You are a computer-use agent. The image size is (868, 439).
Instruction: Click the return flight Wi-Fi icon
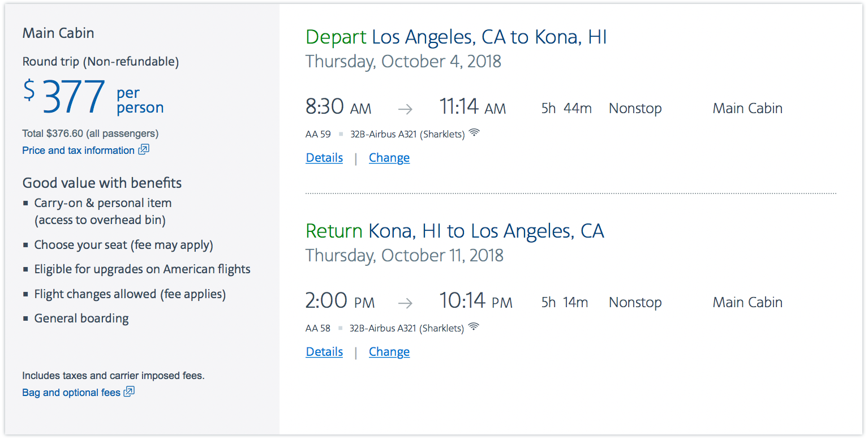pyautogui.click(x=474, y=327)
